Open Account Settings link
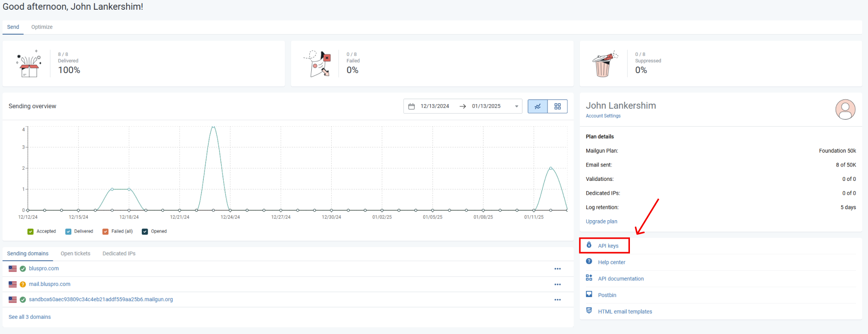The image size is (868, 334). 603,116
